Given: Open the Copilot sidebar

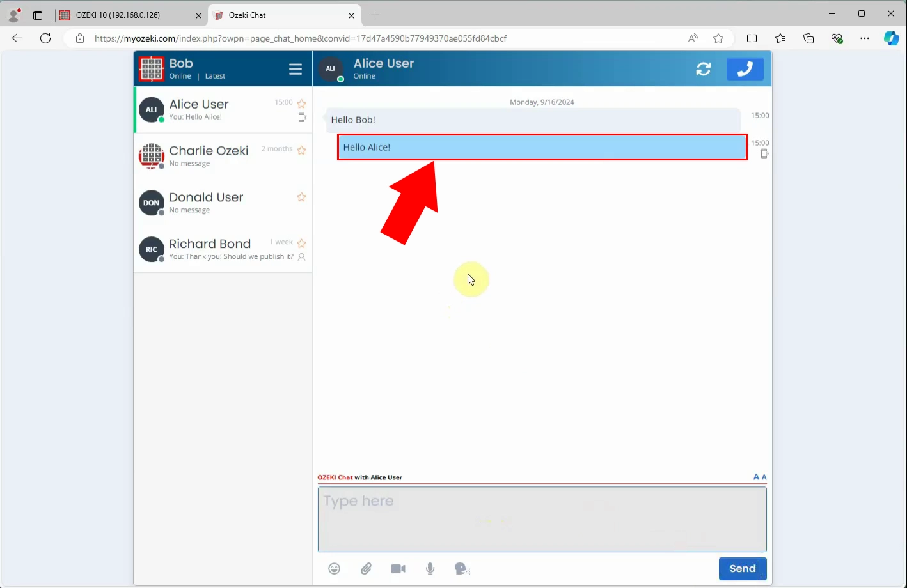Looking at the screenshot, I should [x=892, y=38].
